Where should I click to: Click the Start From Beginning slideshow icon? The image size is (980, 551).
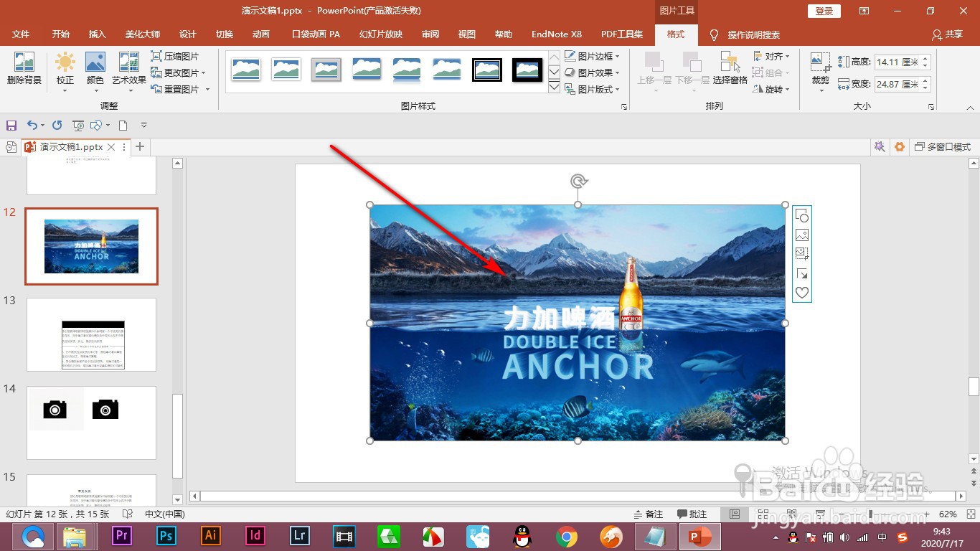tap(79, 125)
